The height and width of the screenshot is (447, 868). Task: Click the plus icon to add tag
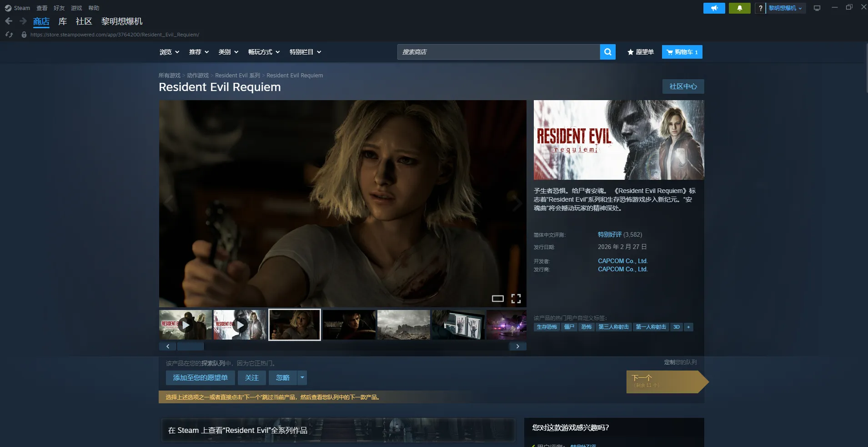(688, 327)
